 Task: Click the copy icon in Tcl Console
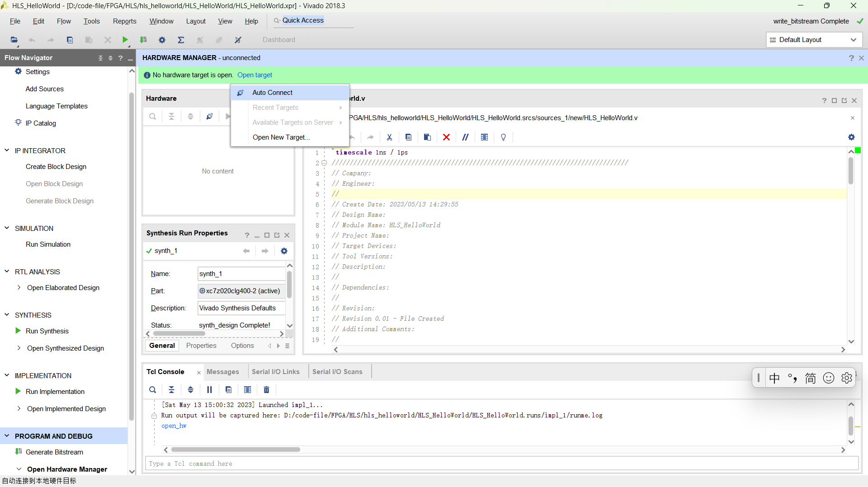228,390
